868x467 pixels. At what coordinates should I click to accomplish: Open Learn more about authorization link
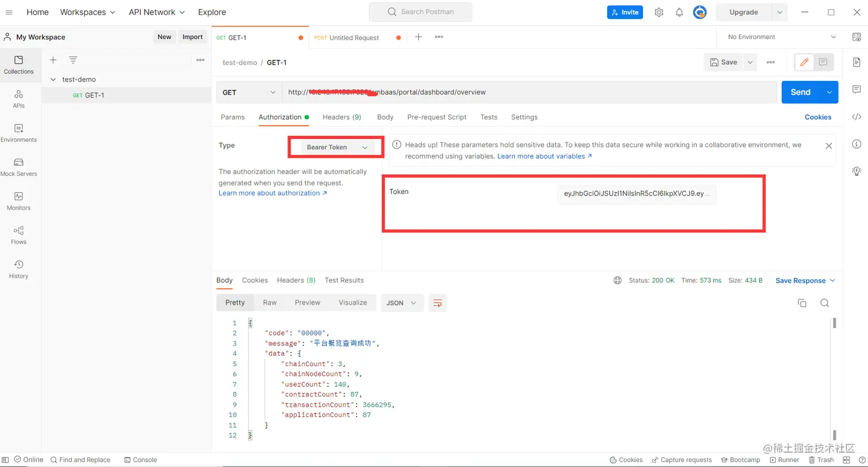coord(273,193)
